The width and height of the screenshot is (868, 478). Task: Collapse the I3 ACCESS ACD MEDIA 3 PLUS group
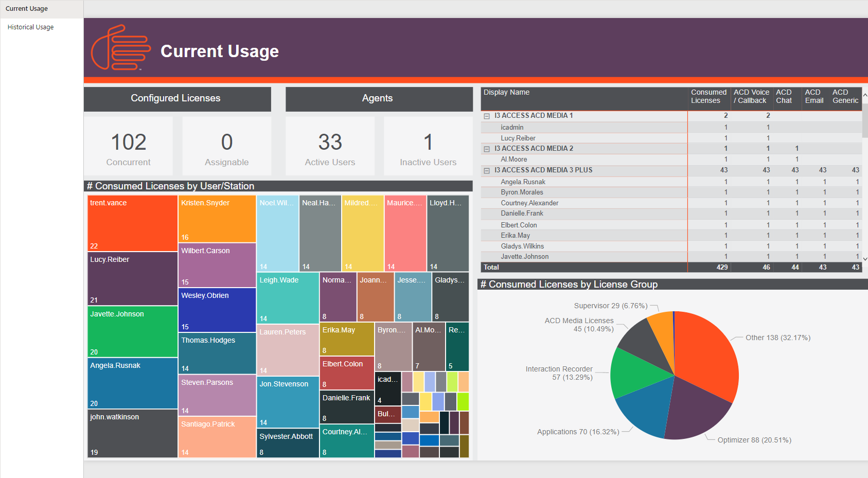click(x=487, y=170)
